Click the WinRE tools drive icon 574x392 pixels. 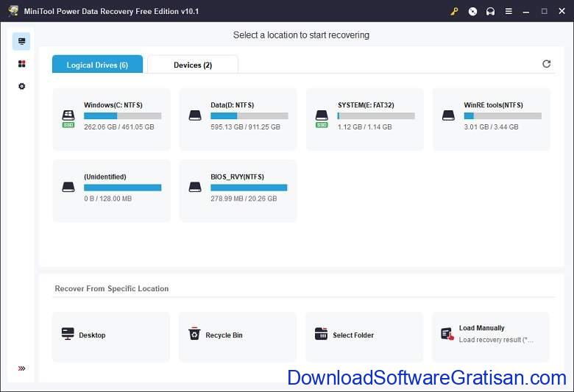click(x=448, y=115)
